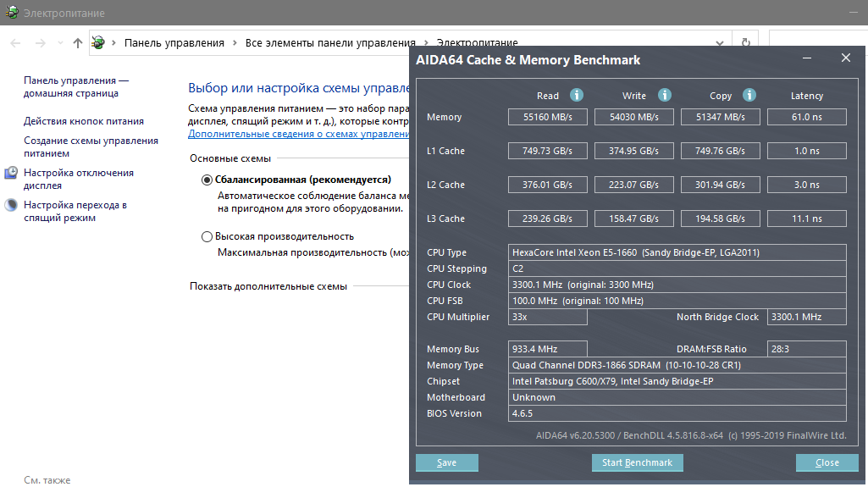The height and width of the screenshot is (487, 868).
Task: Click BIOS Version value 4.6.5
Action: (x=677, y=412)
